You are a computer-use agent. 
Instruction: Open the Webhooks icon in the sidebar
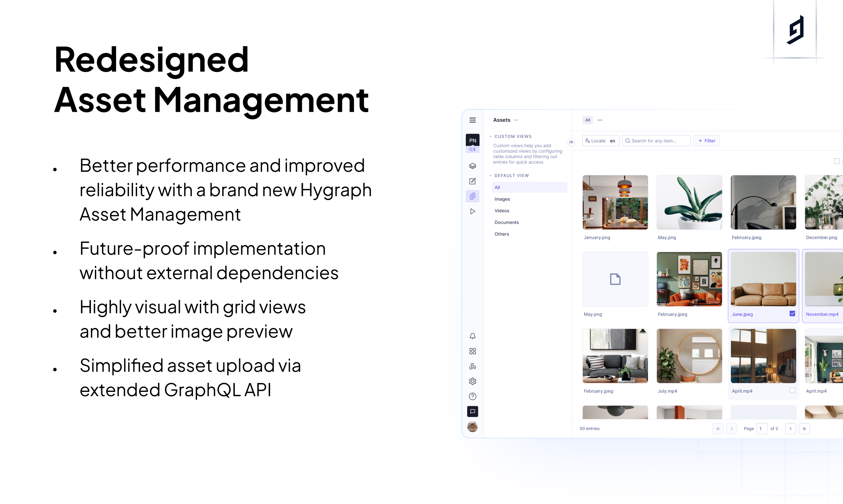pyautogui.click(x=472, y=366)
